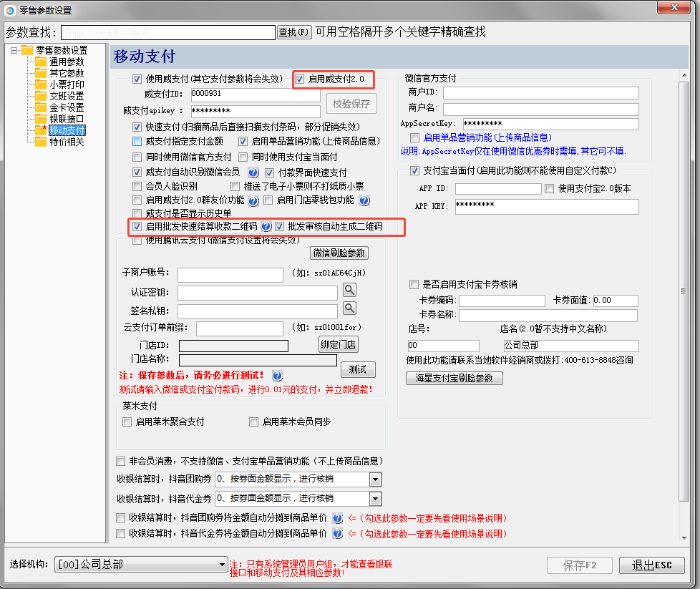Click magnifier icon next to 认证密钥 field

click(349, 290)
